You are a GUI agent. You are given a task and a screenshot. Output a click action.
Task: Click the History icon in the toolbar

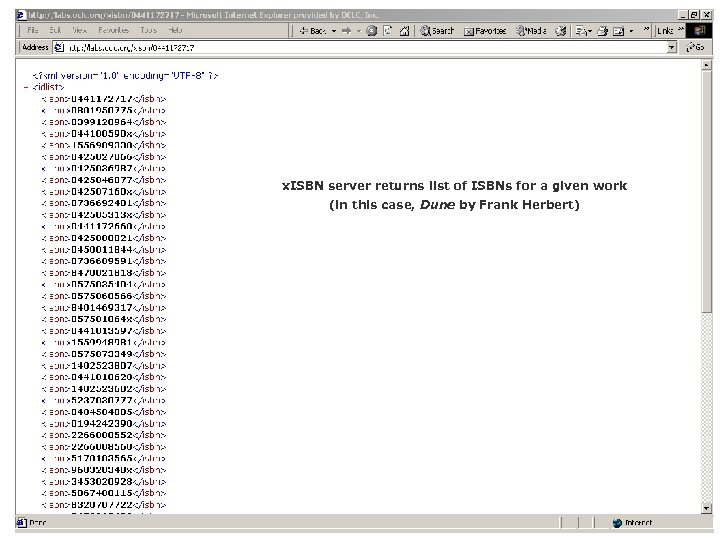click(560, 31)
